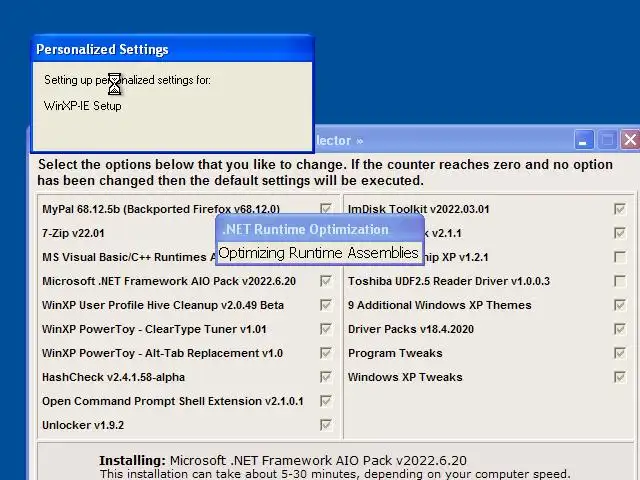640x480 pixels.
Task: Click the 9 Additional Windows XP Themes label
Action: [x=440, y=305]
